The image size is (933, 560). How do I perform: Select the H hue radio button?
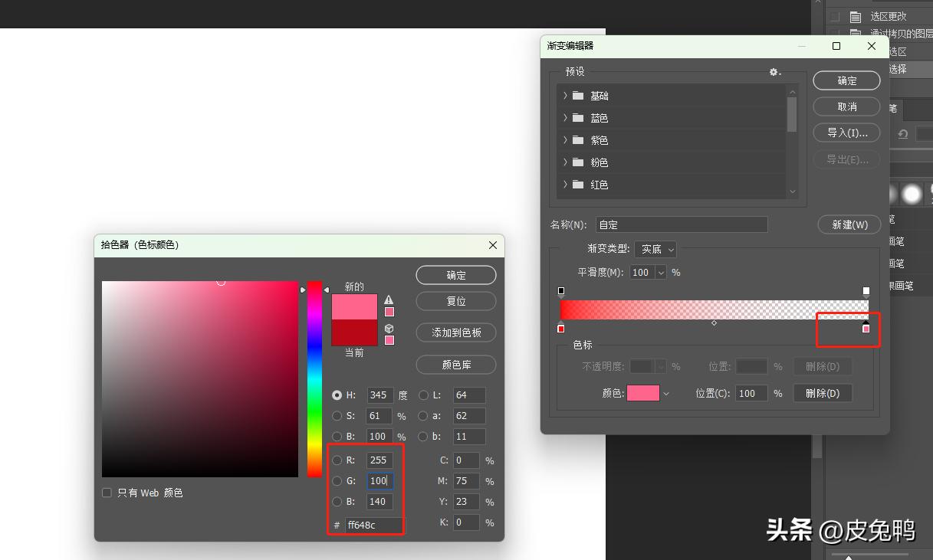click(338, 395)
